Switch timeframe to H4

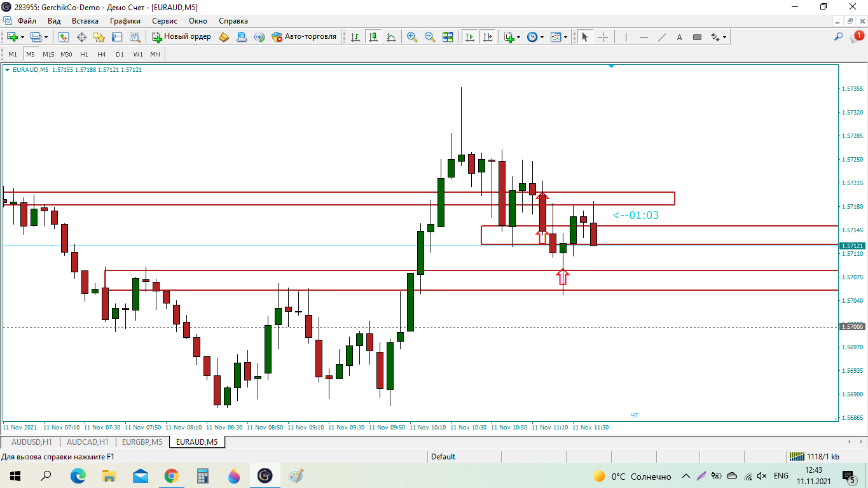pyautogui.click(x=102, y=54)
